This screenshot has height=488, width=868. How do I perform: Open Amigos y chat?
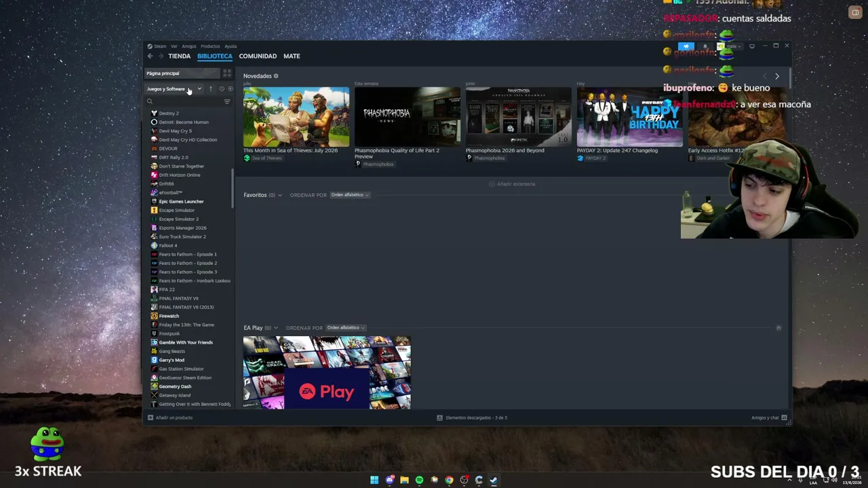click(x=769, y=418)
